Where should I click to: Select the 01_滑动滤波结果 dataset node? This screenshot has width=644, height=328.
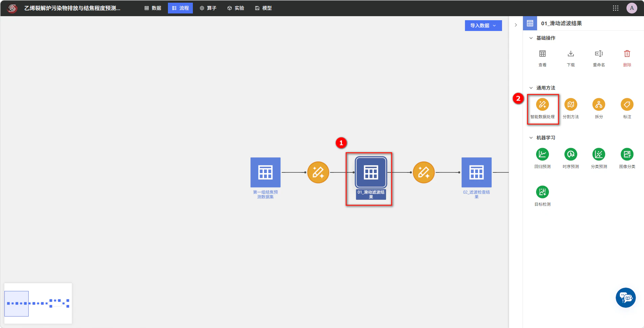click(x=371, y=172)
